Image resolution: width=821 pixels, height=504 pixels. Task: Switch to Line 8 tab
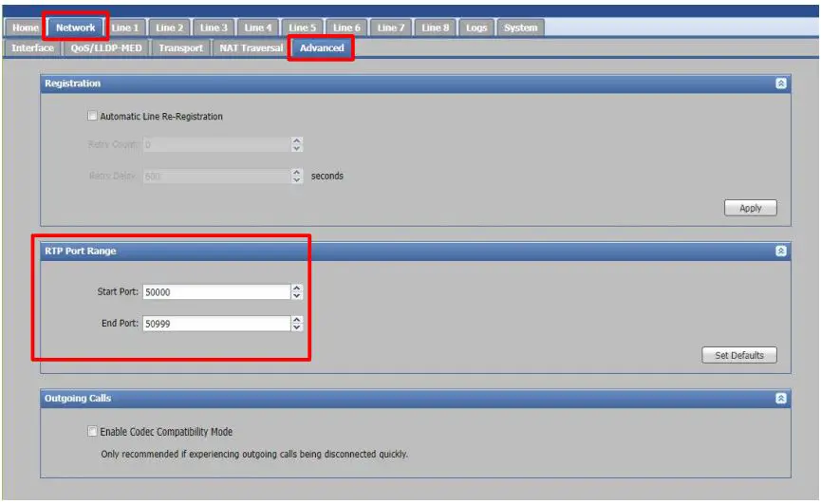pos(436,28)
